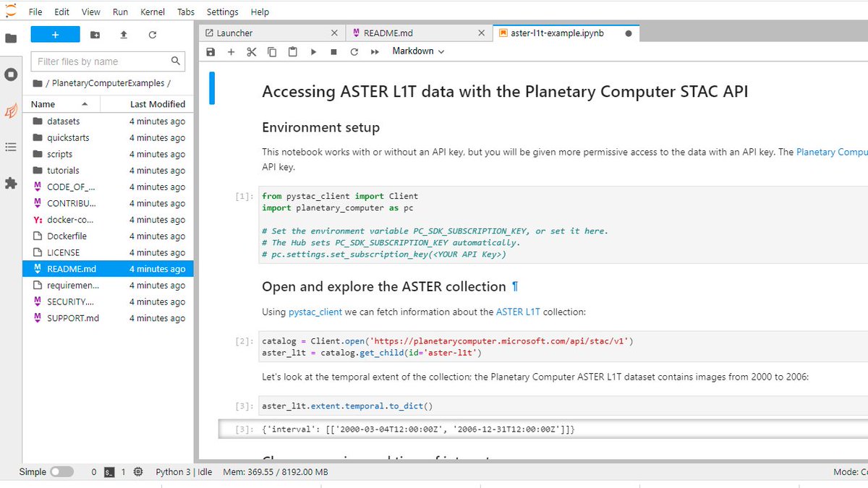Toggle the Simple interface switch
Screen dimensions: 868x488
62,471
